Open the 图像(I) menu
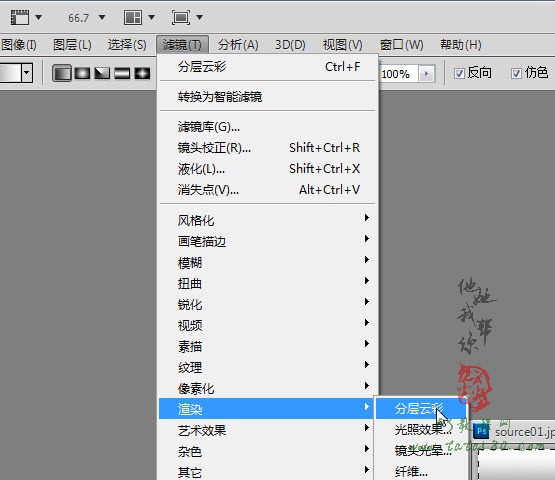This screenshot has height=480, width=555. coord(19,45)
